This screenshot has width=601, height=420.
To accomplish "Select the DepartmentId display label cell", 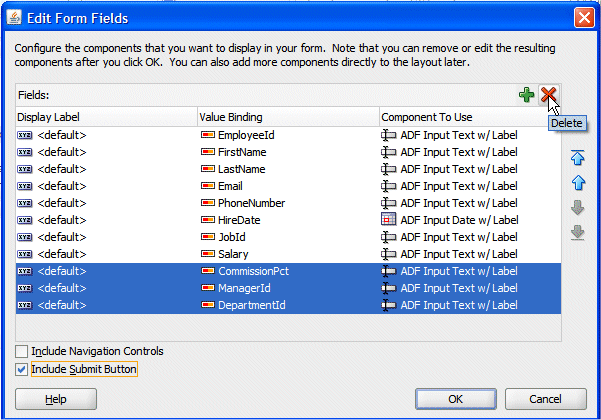I will (106, 305).
